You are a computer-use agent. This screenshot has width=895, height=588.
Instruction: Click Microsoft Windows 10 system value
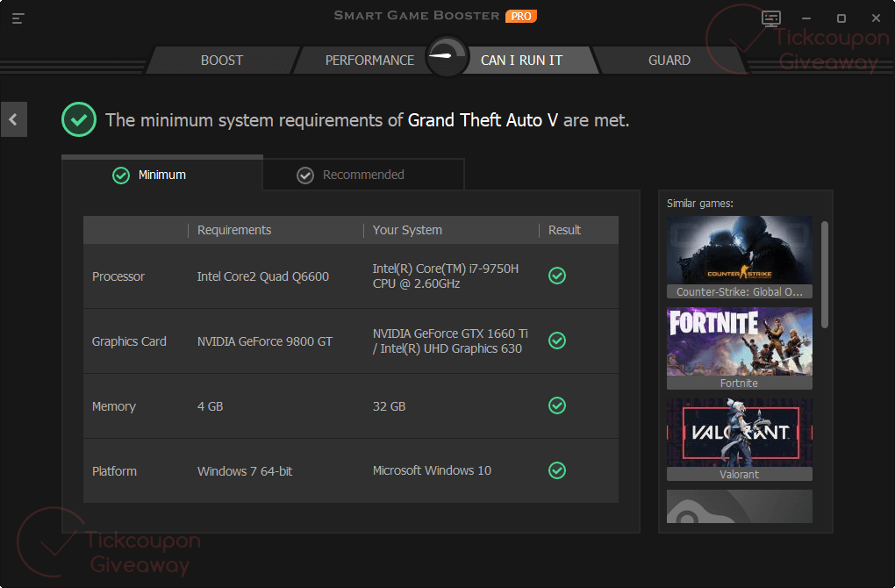pyautogui.click(x=432, y=470)
